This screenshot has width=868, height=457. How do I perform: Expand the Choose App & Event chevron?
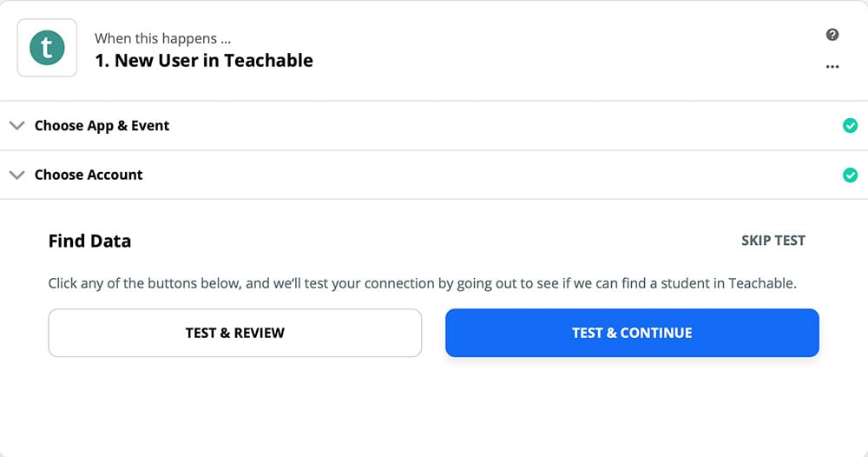16,126
